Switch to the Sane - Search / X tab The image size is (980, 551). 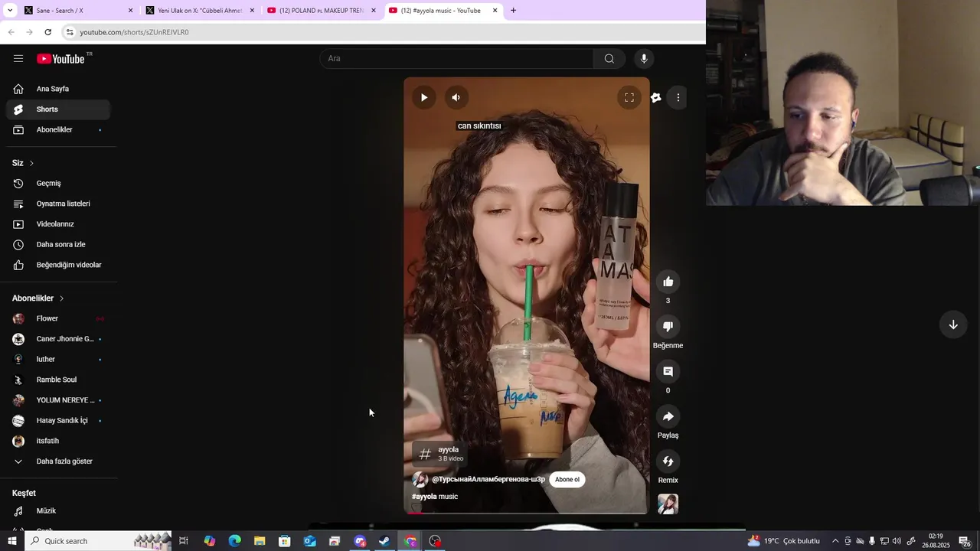[x=78, y=11]
